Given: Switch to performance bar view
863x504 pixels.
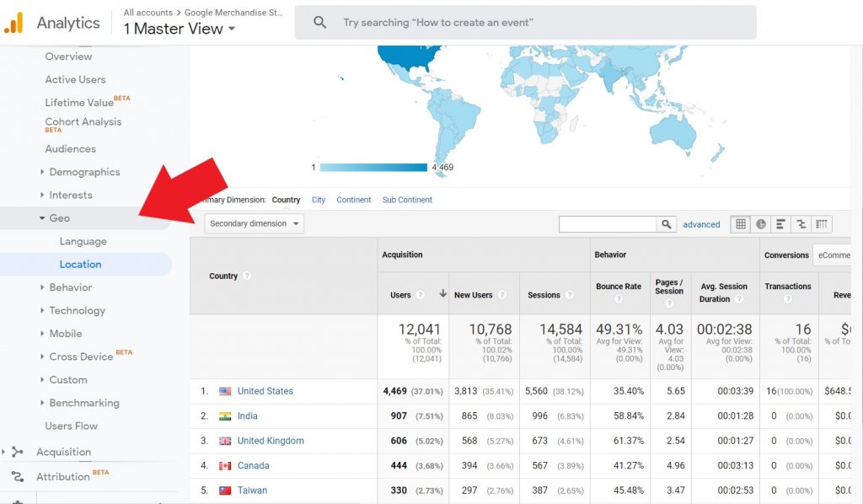Looking at the screenshot, I should (780, 224).
